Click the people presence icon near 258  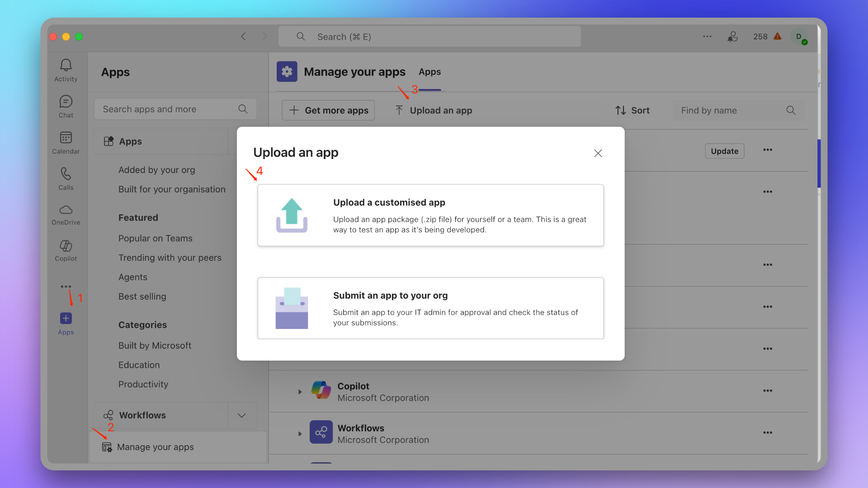click(732, 37)
